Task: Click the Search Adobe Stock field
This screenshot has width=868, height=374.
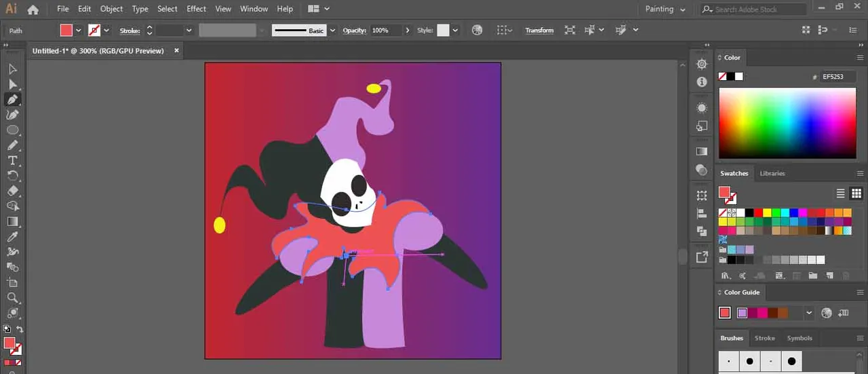Action: tap(753, 10)
